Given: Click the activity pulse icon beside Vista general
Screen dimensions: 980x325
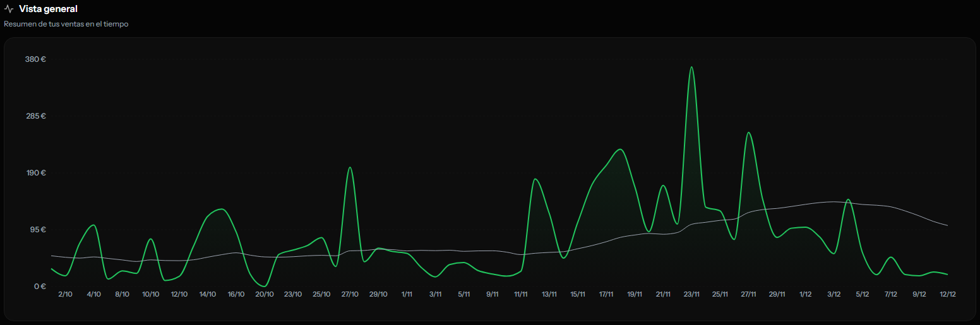Looking at the screenshot, I should 9,9.
